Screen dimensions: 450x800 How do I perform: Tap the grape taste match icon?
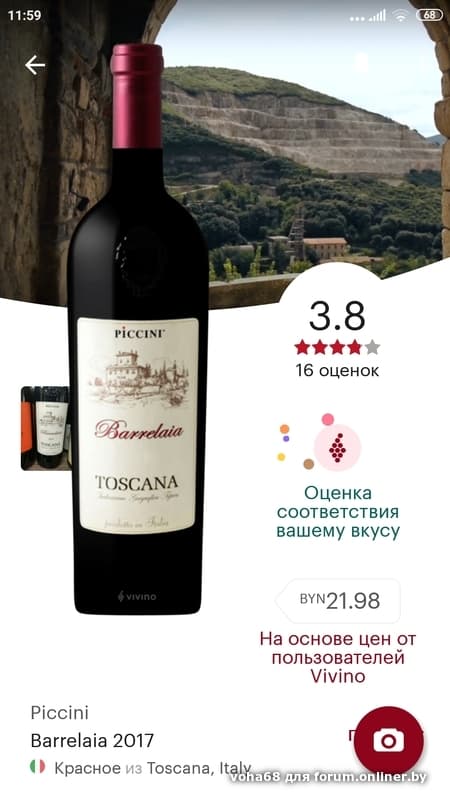[337, 447]
